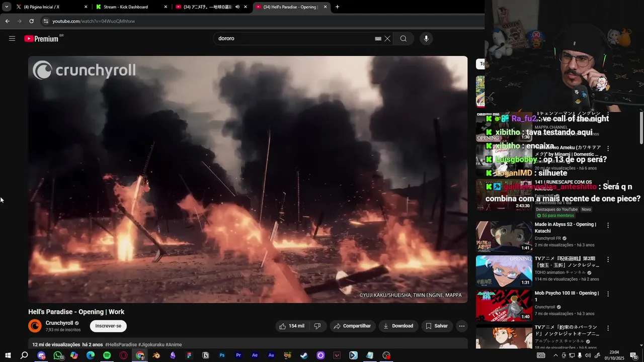Click the Compartilhar share button

pos(352,326)
